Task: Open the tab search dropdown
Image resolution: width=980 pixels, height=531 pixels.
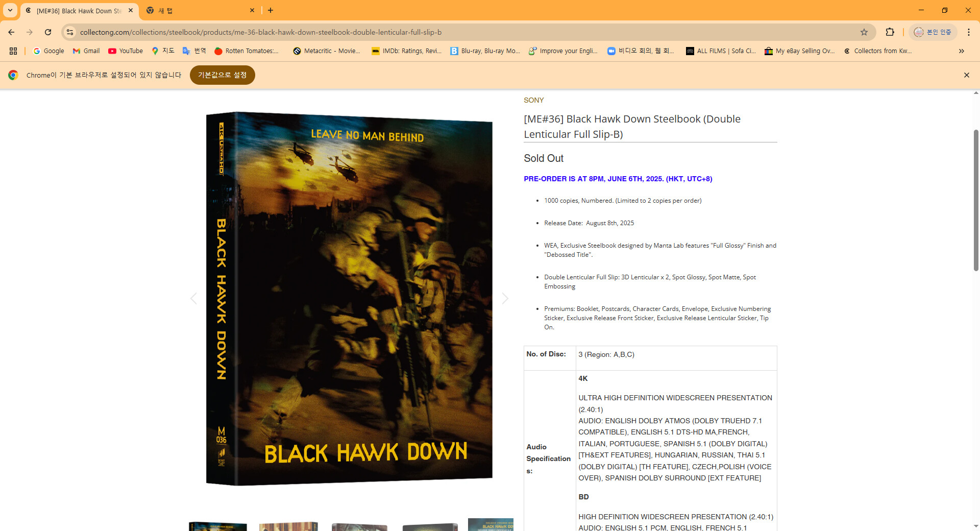Action: (10, 10)
